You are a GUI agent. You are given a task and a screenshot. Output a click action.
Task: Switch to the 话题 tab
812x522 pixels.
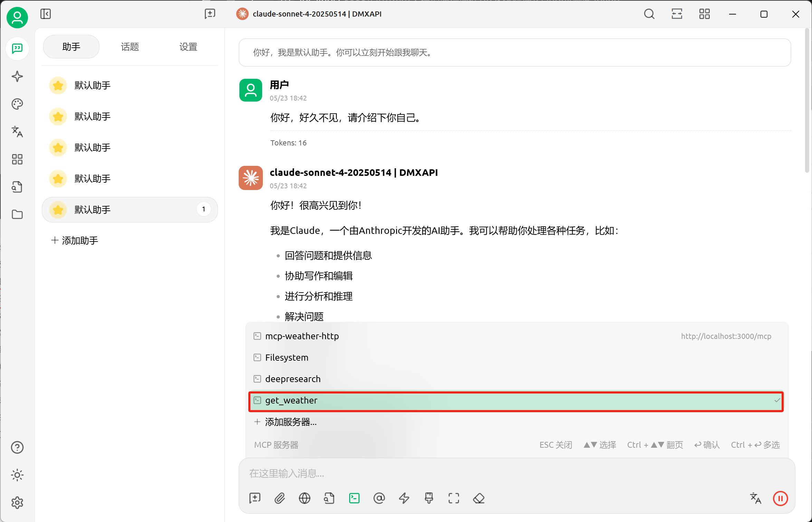pos(130,47)
